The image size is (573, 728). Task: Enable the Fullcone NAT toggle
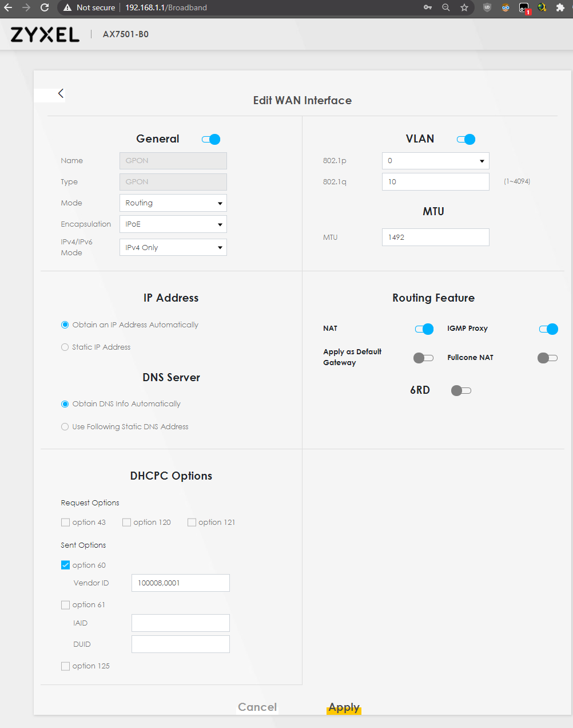(x=547, y=358)
